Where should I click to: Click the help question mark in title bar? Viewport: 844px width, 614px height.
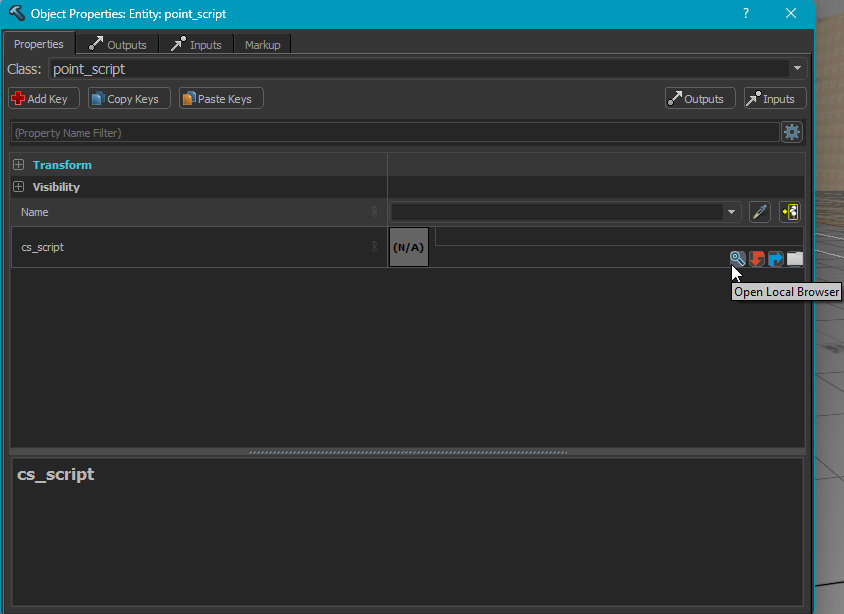[x=746, y=13]
